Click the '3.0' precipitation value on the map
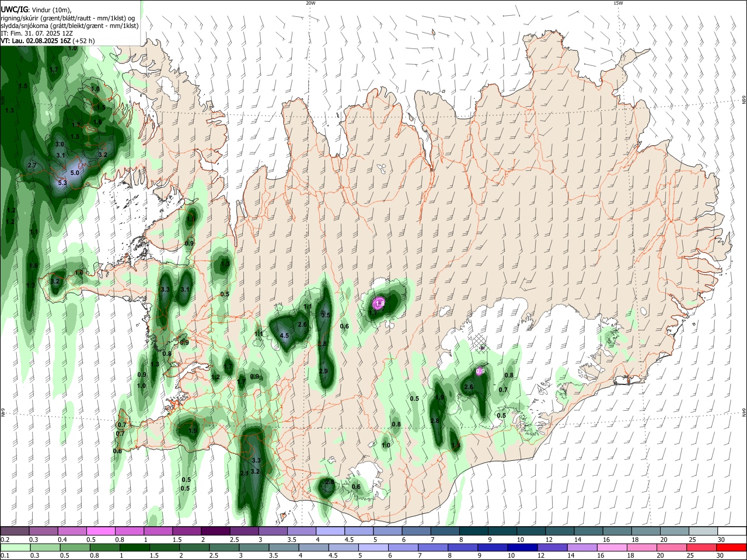 coord(60,144)
